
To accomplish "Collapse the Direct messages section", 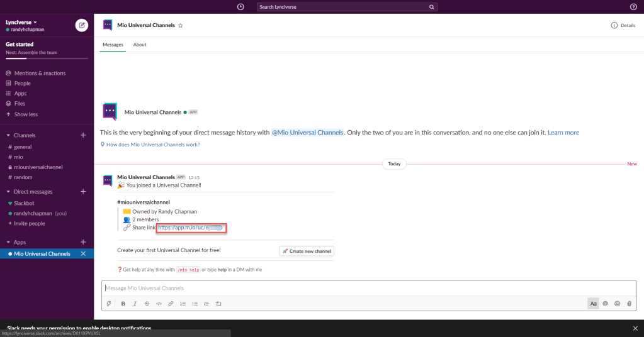I will tap(8, 192).
